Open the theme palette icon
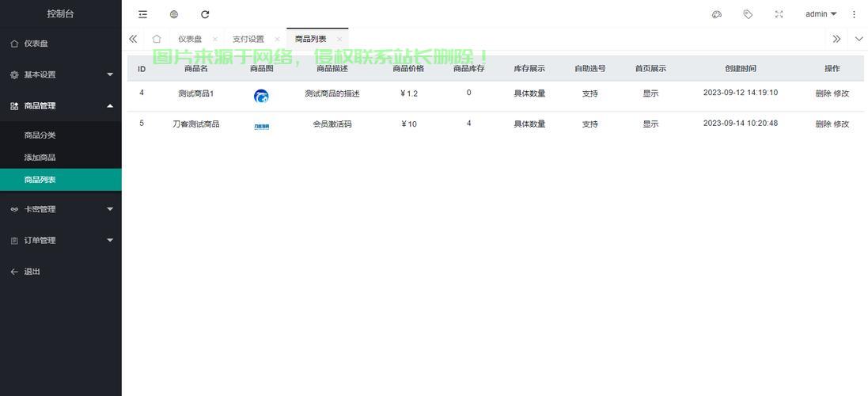The height and width of the screenshot is (396, 868). [x=716, y=14]
